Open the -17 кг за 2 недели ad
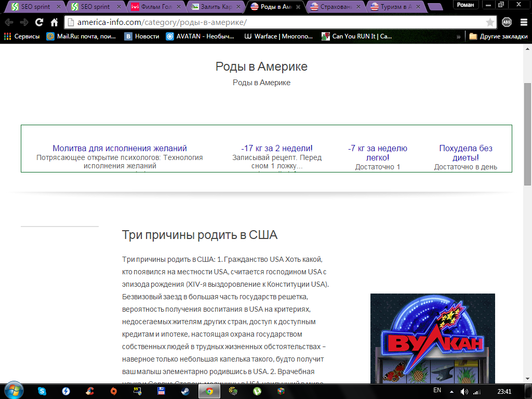The image size is (532, 399). click(x=277, y=148)
